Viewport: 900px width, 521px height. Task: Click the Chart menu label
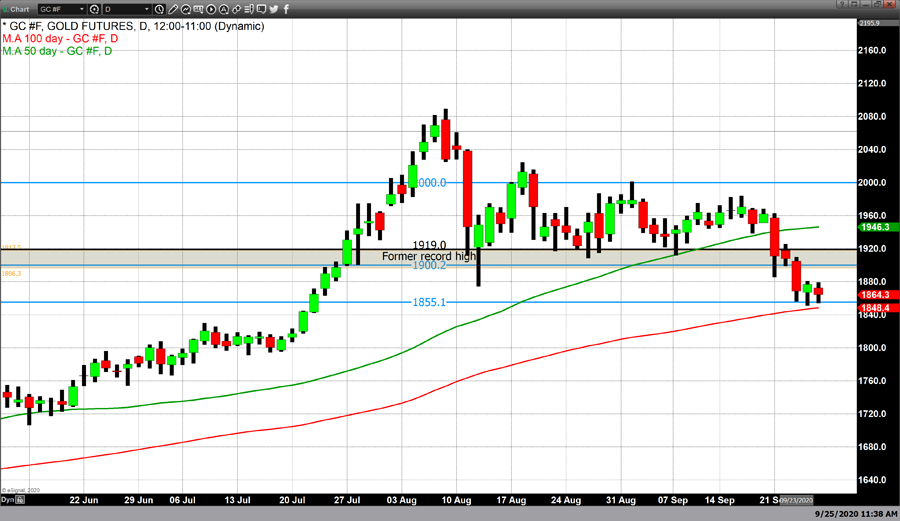pos(20,9)
